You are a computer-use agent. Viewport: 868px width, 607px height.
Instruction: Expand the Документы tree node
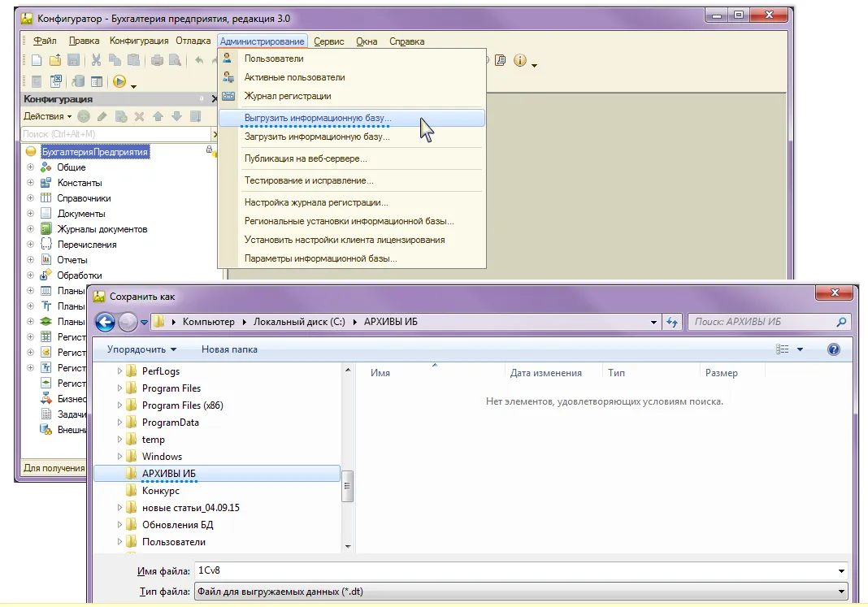[30, 214]
